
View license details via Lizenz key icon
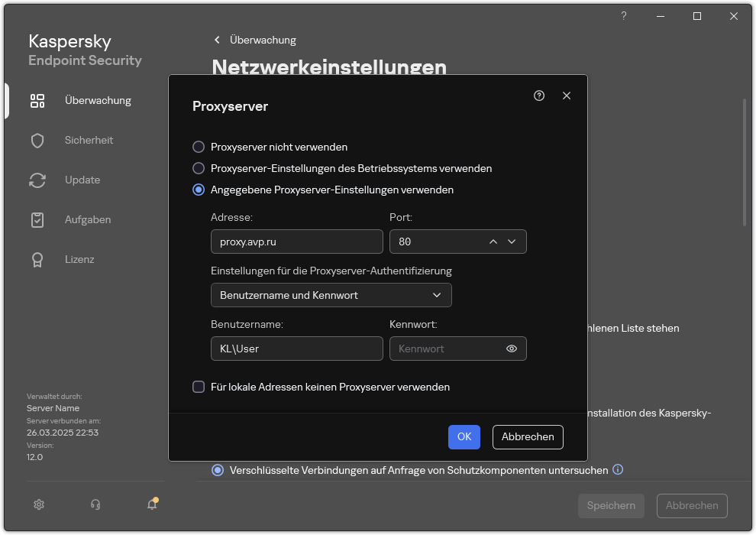click(37, 259)
